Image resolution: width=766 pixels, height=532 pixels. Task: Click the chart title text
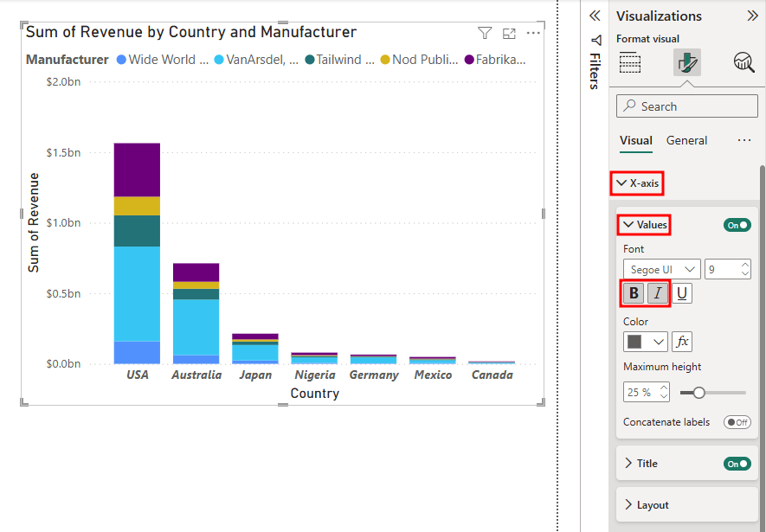[x=191, y=32]
